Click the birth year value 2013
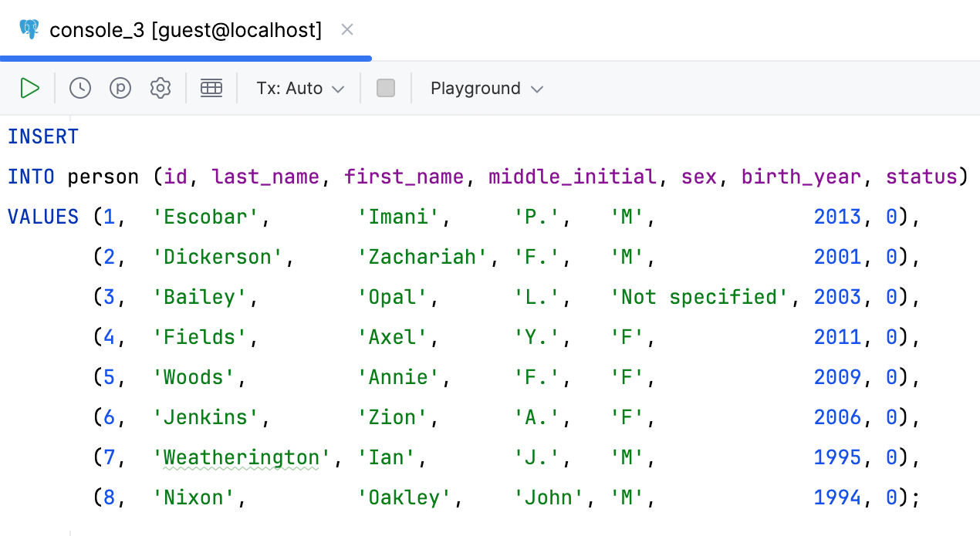Viewport: 980px width, 536px height. pos(837,217)
